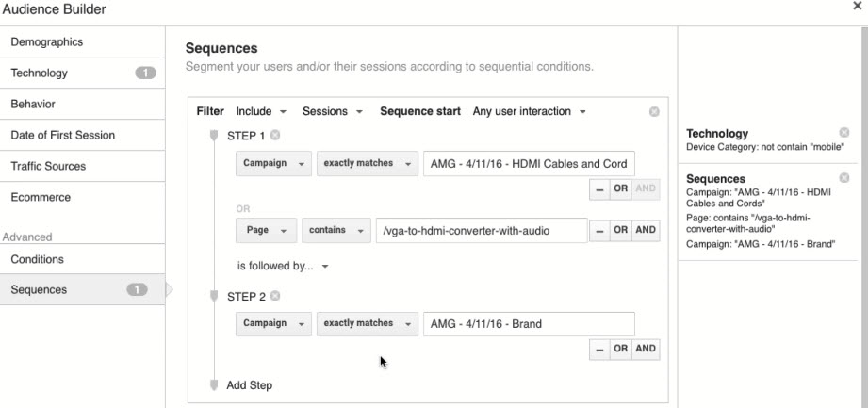Click the 'AMG - 4/11/16 - Brand' input field
The width and height of the screenshot is (868, 408).
coord(528,324)
